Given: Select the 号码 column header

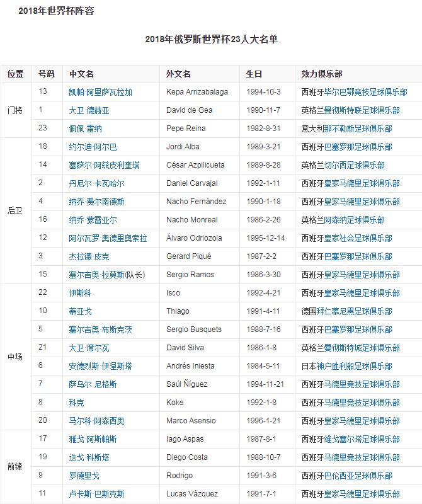Looking at the screenshot, I should [46, 74].
